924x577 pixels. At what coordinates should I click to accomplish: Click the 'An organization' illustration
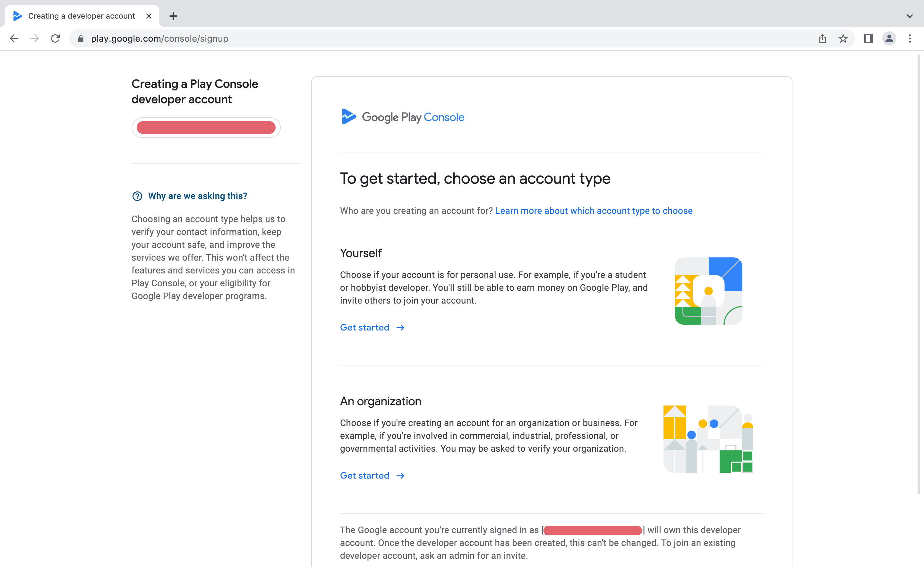pyautogui.click(x=708, y=439)
